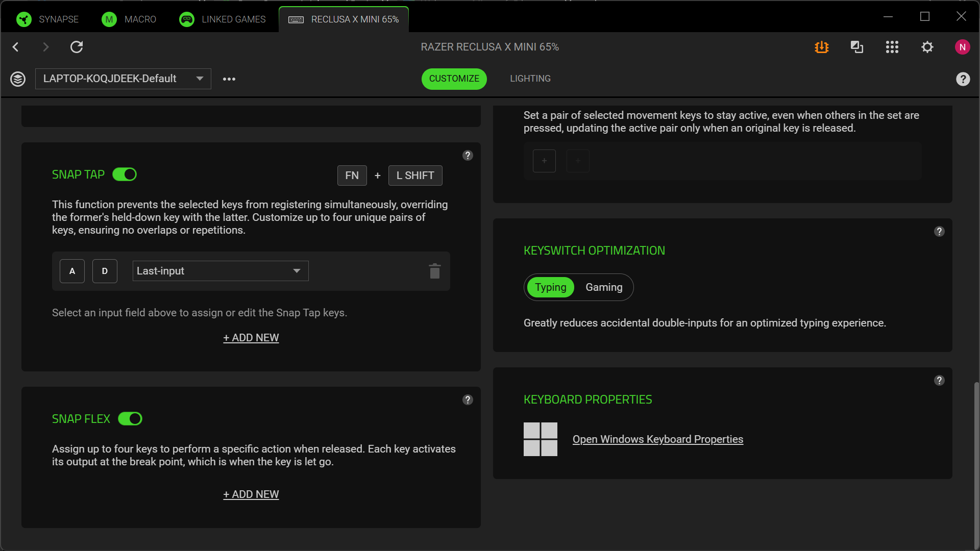Viewport: 980px width, 551px height.
Task: Open the Linked Games tab
Action: (223, 19)
